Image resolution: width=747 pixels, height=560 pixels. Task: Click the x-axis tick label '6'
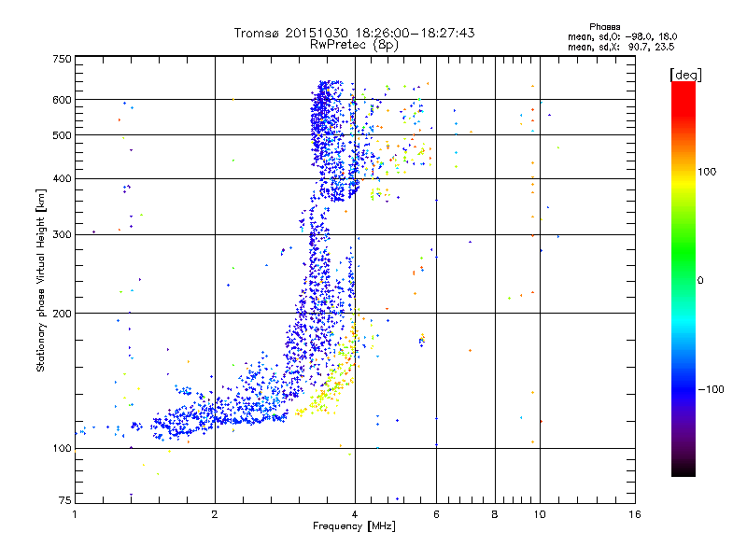436,514
